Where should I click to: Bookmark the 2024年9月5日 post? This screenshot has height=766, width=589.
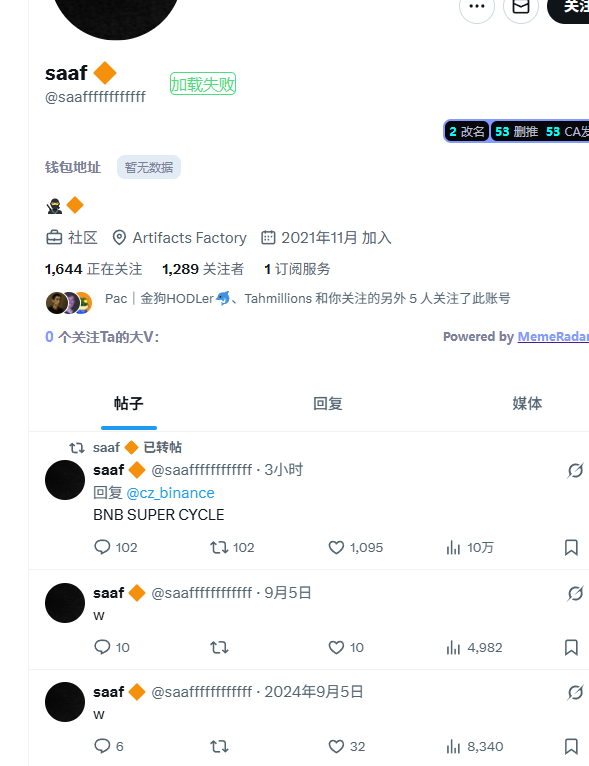[x=571, y=746]
